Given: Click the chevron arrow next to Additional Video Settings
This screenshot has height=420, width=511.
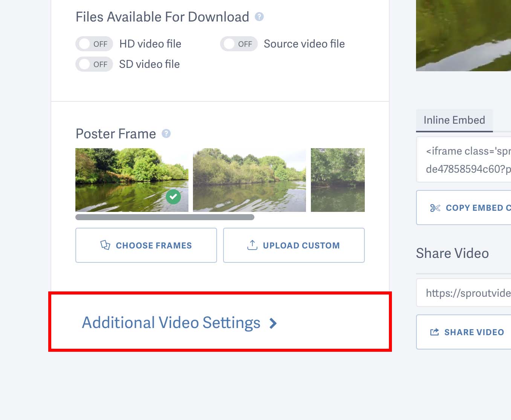Looking at the screenshot, I should point(273,323).
